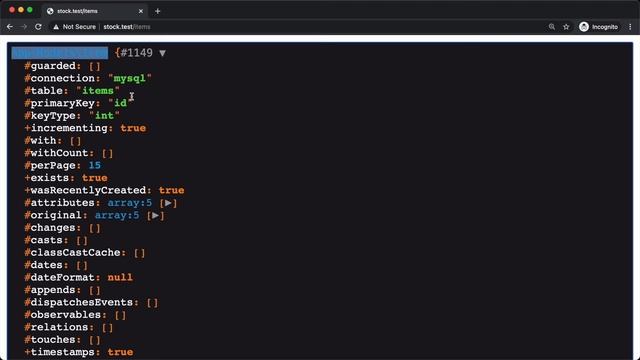Click the highlighted class name in dump header

point(60,53)
